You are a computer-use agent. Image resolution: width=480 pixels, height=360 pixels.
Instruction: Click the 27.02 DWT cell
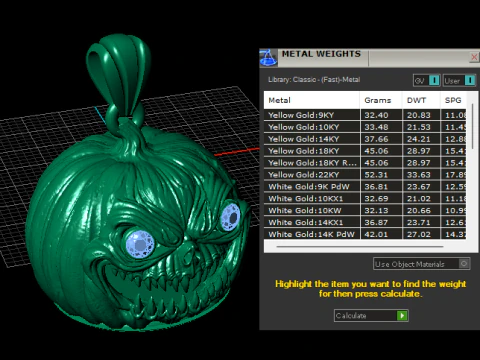pyautogui.click(x=421, y=234)
